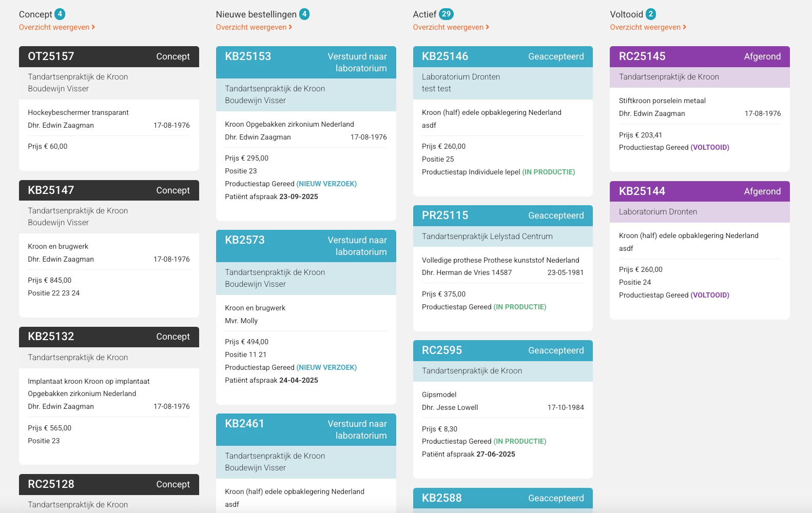Click the Actief badge showing 29
Image resolution: width=812 pixels, height=513 pixels.
(x=446, y=14)
